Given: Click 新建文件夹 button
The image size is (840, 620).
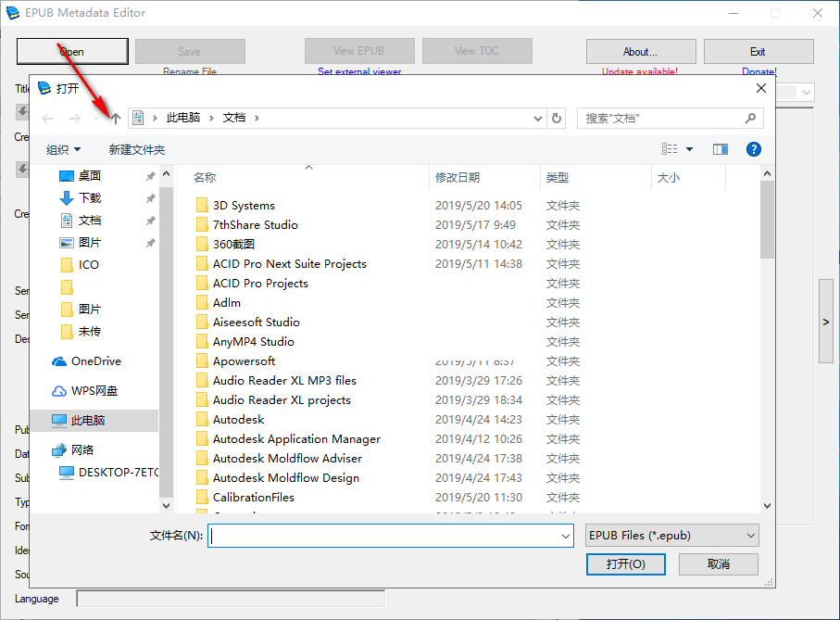Looking at the screenshot, I should (x=137, y=149).
